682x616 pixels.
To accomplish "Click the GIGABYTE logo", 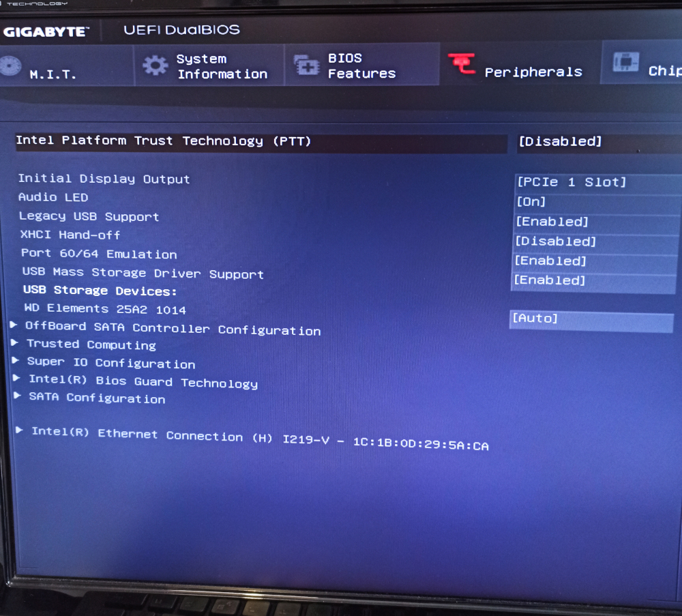I will pyautogui.click(x=46, y=32).
